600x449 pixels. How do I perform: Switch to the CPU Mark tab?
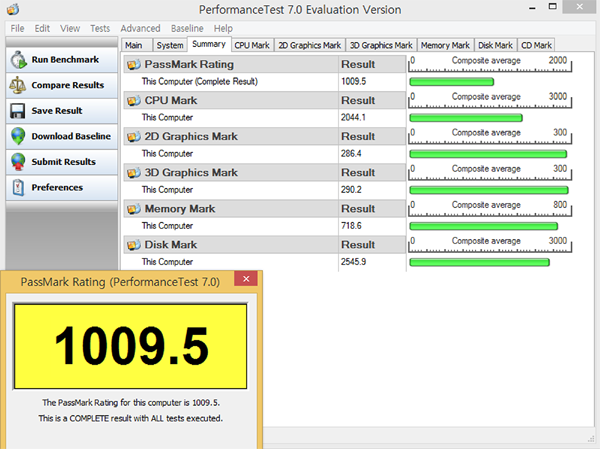(252, 45)
